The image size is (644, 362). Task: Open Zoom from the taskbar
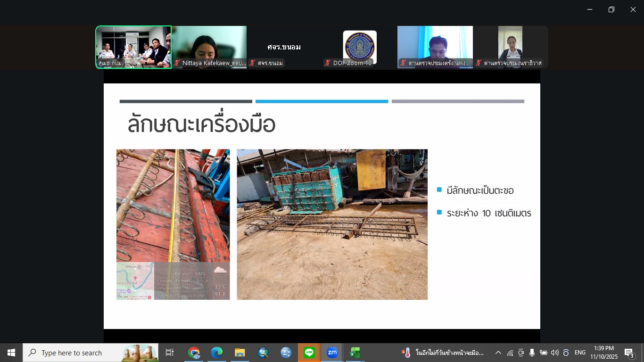coord(332,353)
